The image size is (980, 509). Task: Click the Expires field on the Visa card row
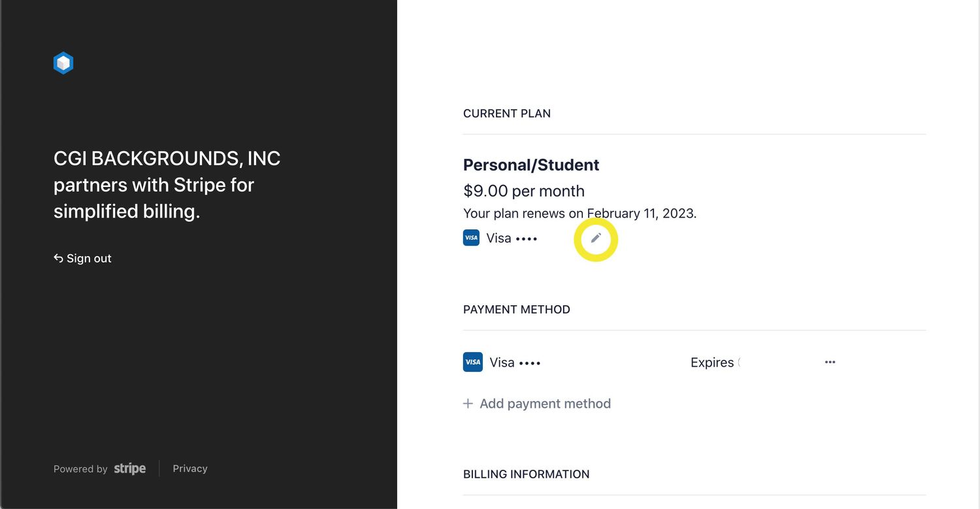pyautogui.click(x=715, y=362)
